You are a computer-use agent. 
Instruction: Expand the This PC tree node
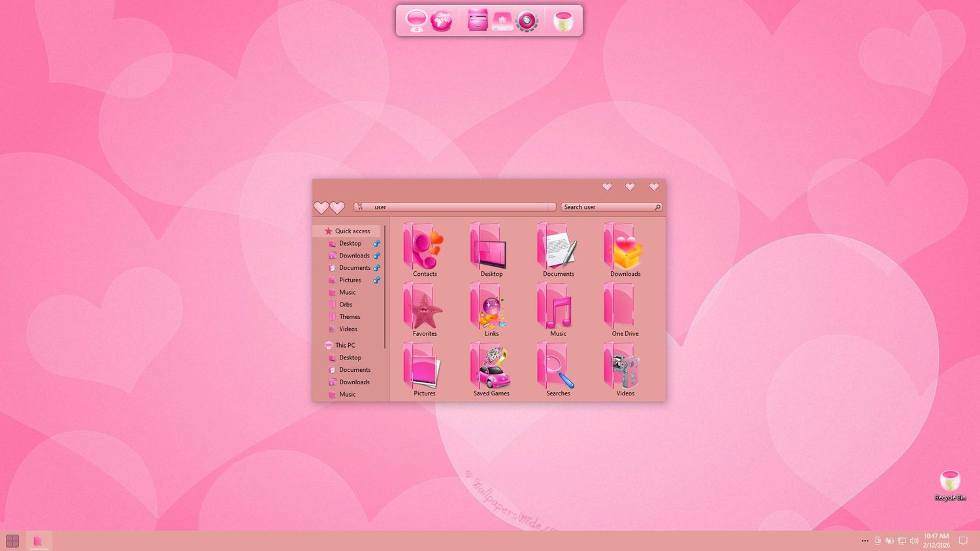[x=319, y=346]
